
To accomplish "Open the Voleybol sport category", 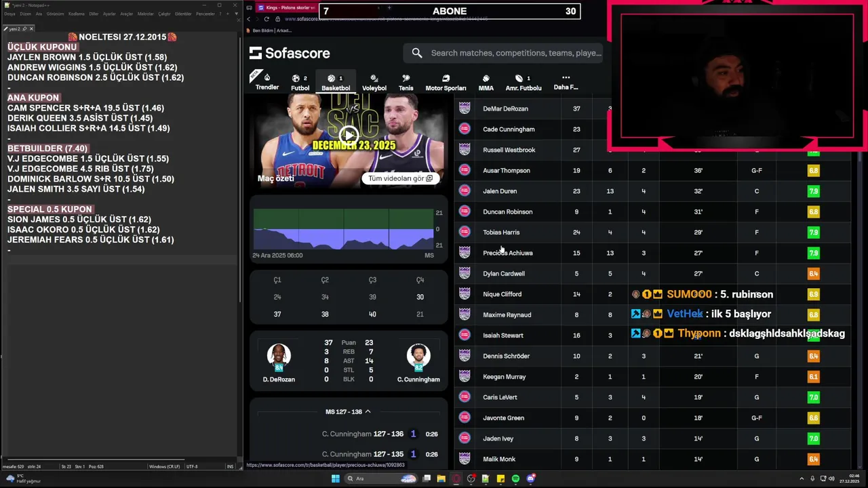I will (374, 82).
